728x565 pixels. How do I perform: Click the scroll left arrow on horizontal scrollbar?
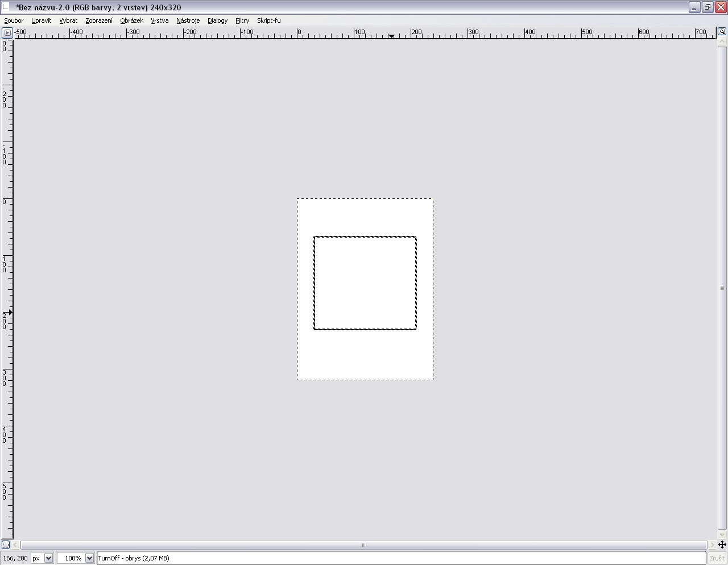[x=16, y=545]
